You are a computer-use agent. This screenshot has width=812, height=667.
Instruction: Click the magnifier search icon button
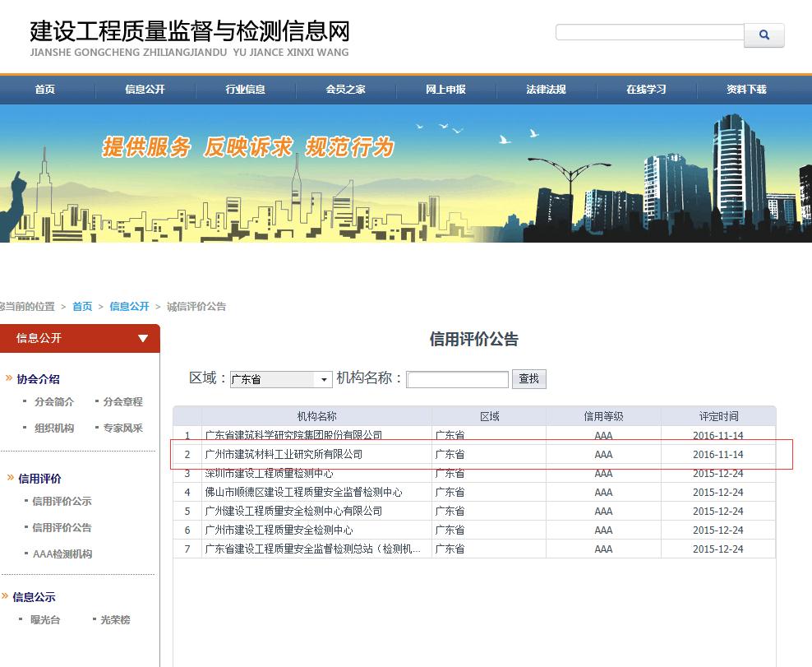click(764, 35)
